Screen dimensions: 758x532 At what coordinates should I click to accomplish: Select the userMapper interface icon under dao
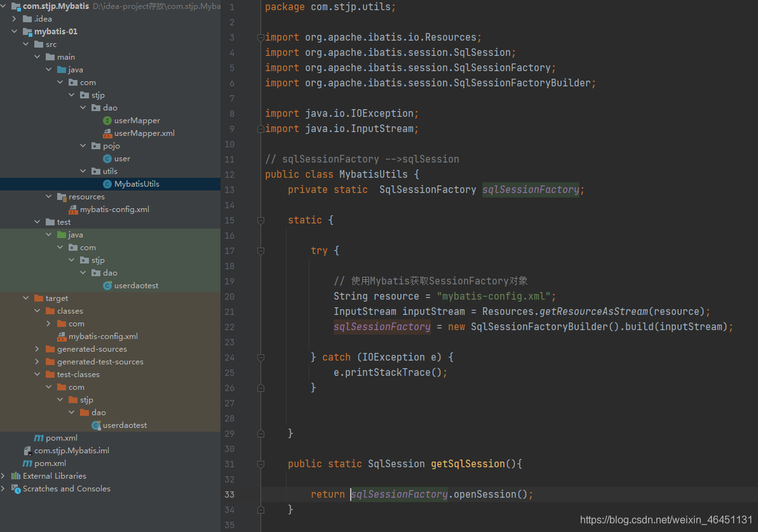(107, 121)
